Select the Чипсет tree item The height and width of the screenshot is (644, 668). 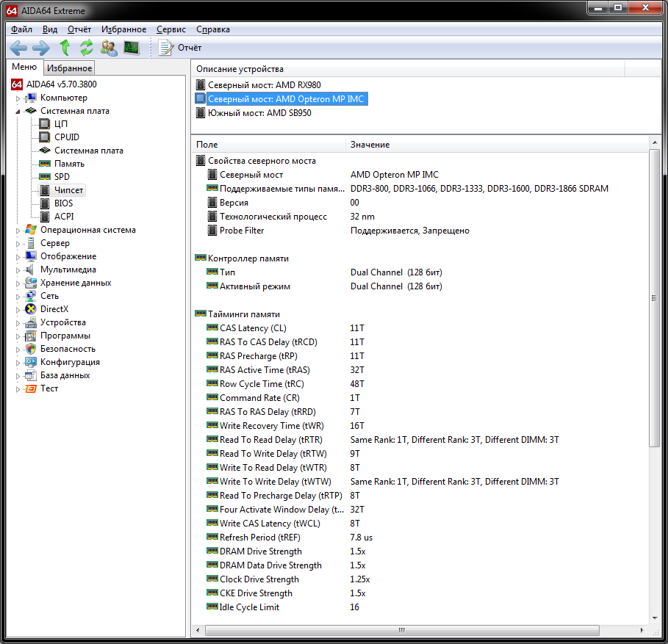(68, 190)
